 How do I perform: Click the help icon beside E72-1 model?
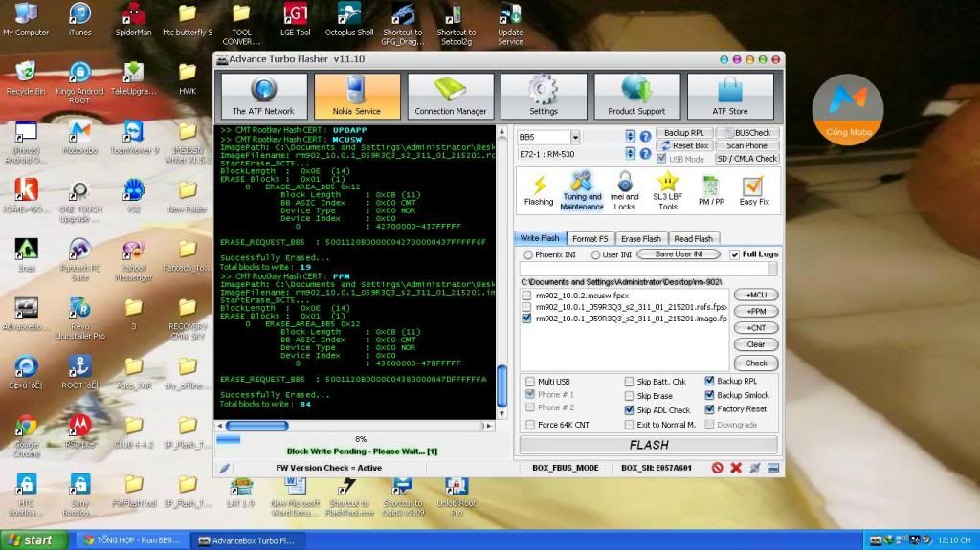coord(645,153)
